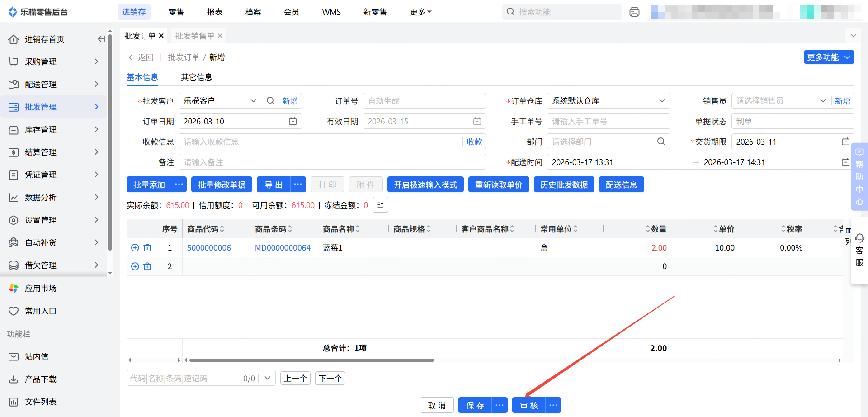This screenshot has width=868, height=417.
Task: Click the horizontal table scrollbar
Action: (311, 360)
